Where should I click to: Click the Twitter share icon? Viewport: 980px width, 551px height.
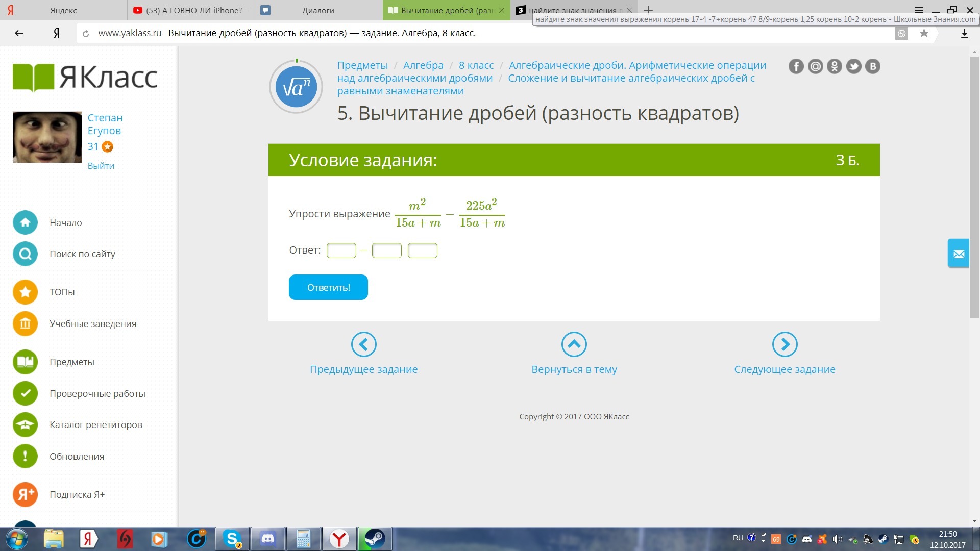853,66
